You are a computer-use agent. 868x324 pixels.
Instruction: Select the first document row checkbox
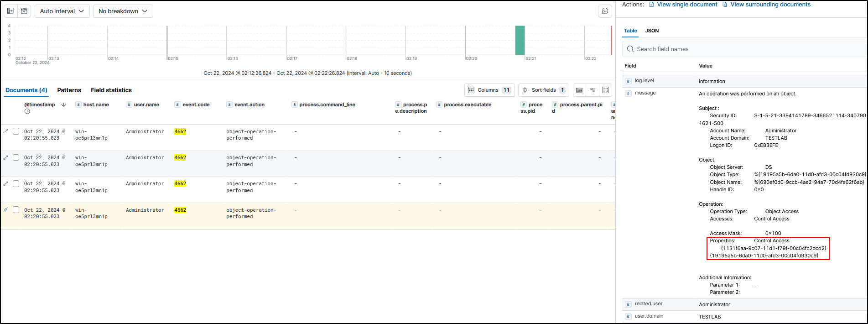pyautogui.click(x=16, y=131)
